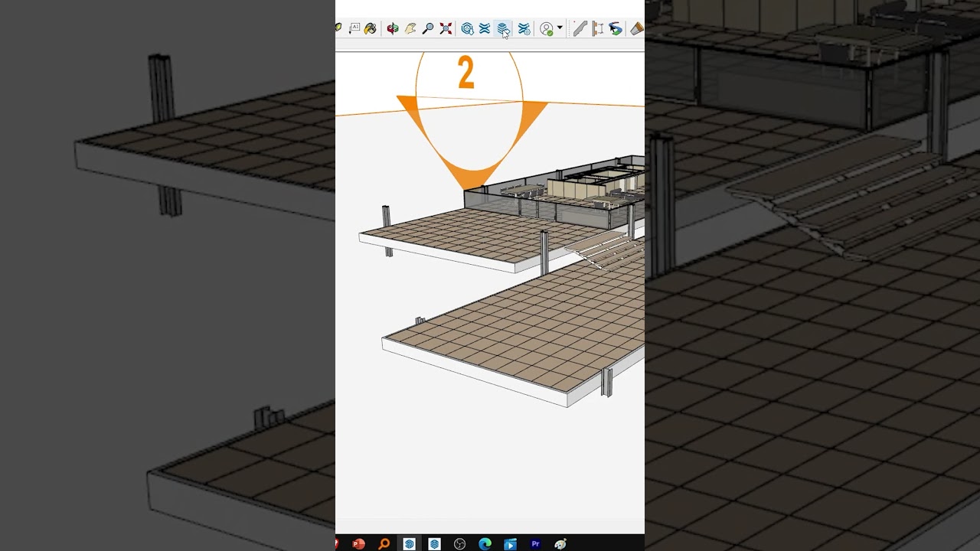Image resolution: width=980 pixels, height=551 pixels.
Task: Expand the account dropdown arrow
Action: 560,28
